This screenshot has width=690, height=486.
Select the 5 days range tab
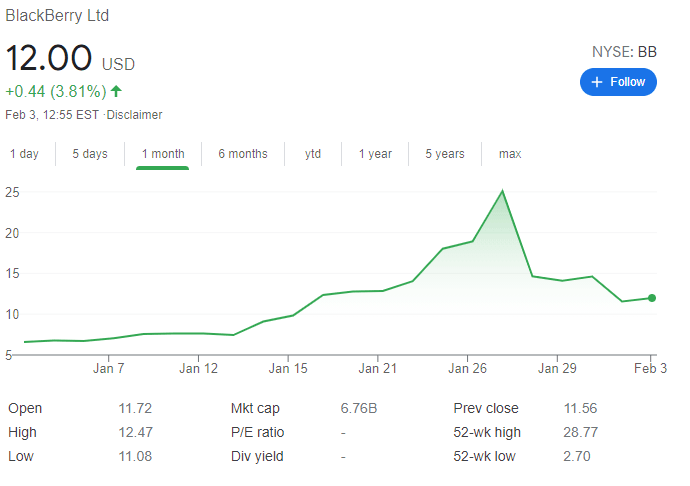pos(89,154)
